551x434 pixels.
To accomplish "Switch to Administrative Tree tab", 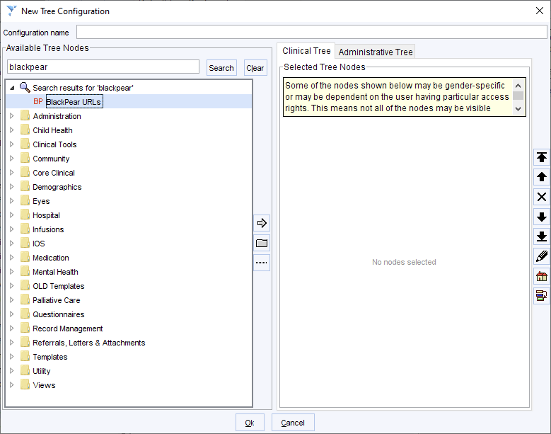I will click(375, 52).
